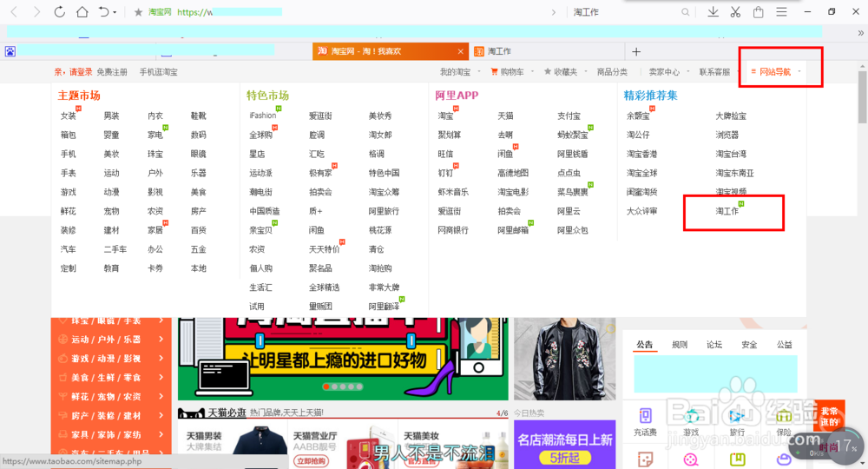The height and width of the screenshot is (469, 868).
Task: Expand the 我的淘宝 dropdown
Action: 479,71
